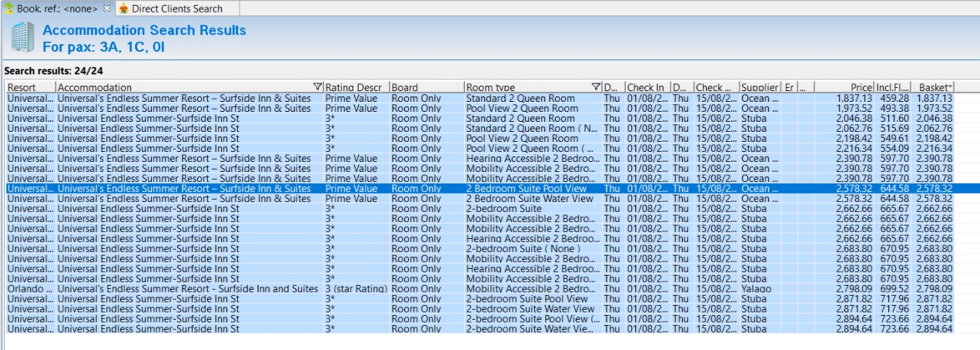Click the 549.61 Incl.Fl value
Viewport: 980px width, 350px height.
pos(894,139)
